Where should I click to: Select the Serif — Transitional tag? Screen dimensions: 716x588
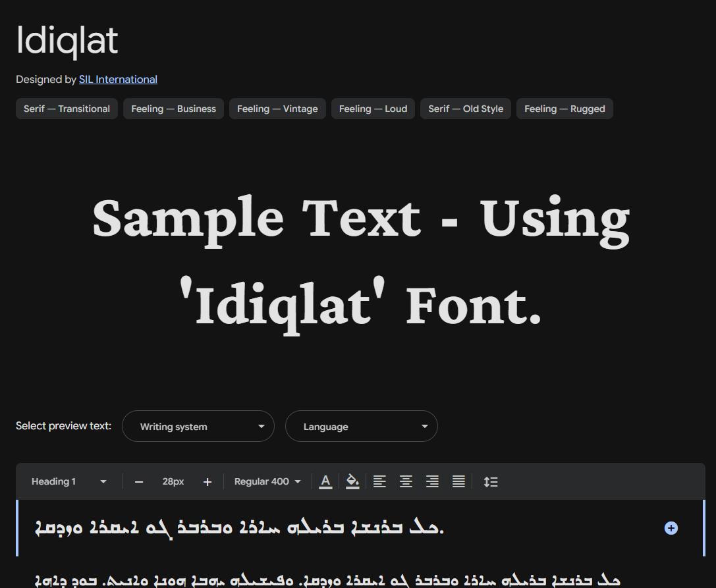(x=67, y=109)
